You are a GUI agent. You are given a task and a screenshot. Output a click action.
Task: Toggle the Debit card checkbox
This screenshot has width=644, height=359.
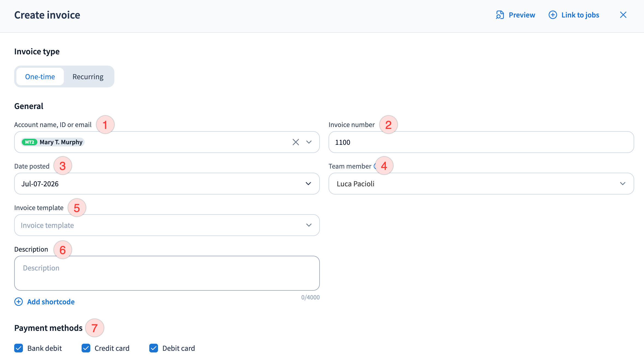154,348
